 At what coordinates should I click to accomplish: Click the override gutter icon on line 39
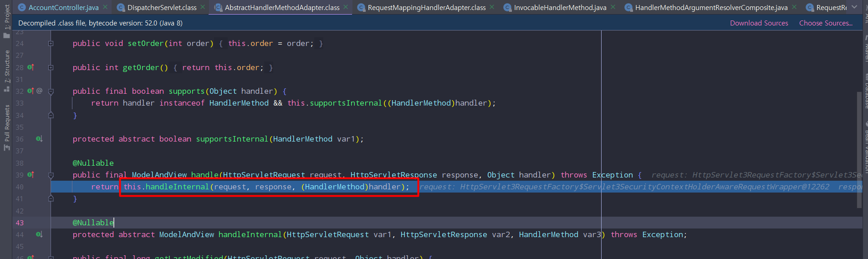(x=31, y=175)
